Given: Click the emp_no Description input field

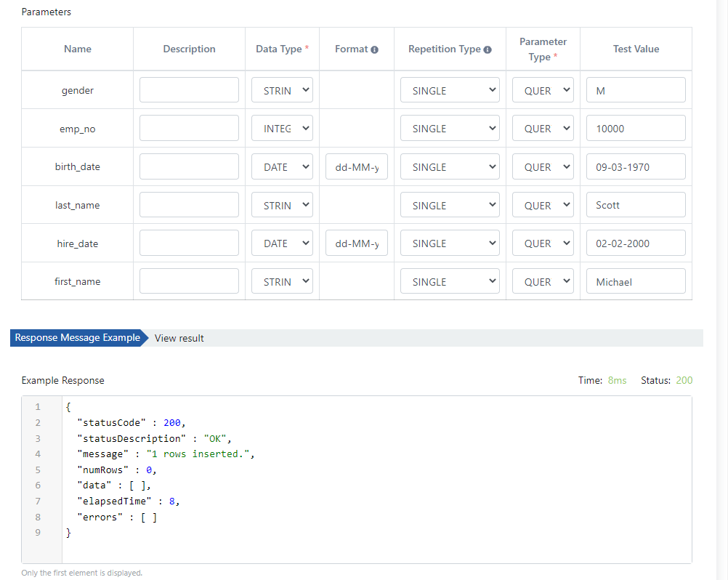Looking at the screenshot, I should [x=189, y=128].
